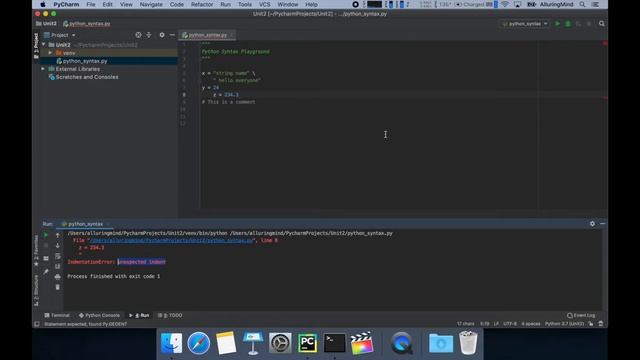Click the tool windows toggle in the status bar
This screenshot has height=360, width=640.
(37, 324)
